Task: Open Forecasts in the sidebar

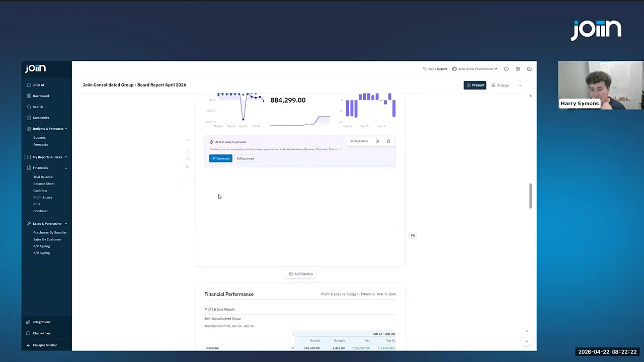Action: [40, 145]
